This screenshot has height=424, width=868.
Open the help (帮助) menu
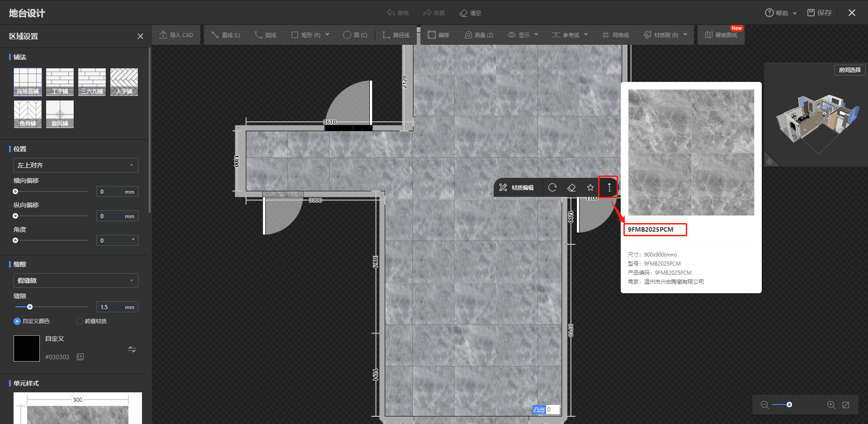pos(781,13)
